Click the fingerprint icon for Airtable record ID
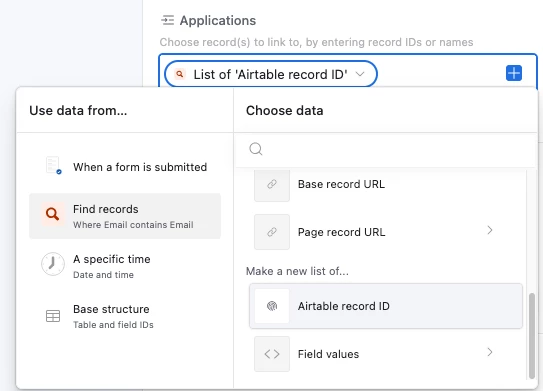Image resolution: width=543 pixels, height=391 pixels. pos(272,306)
